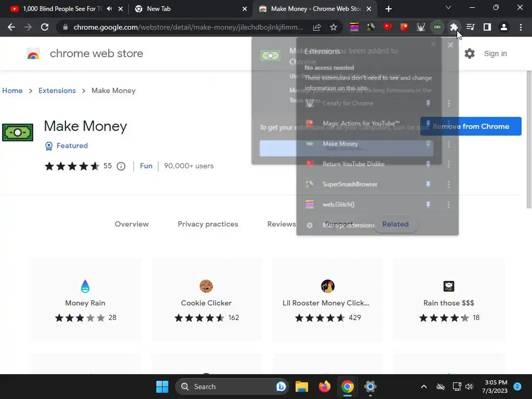Expand the tab search chevron
The image size is (532, 399).
(448, 7)
